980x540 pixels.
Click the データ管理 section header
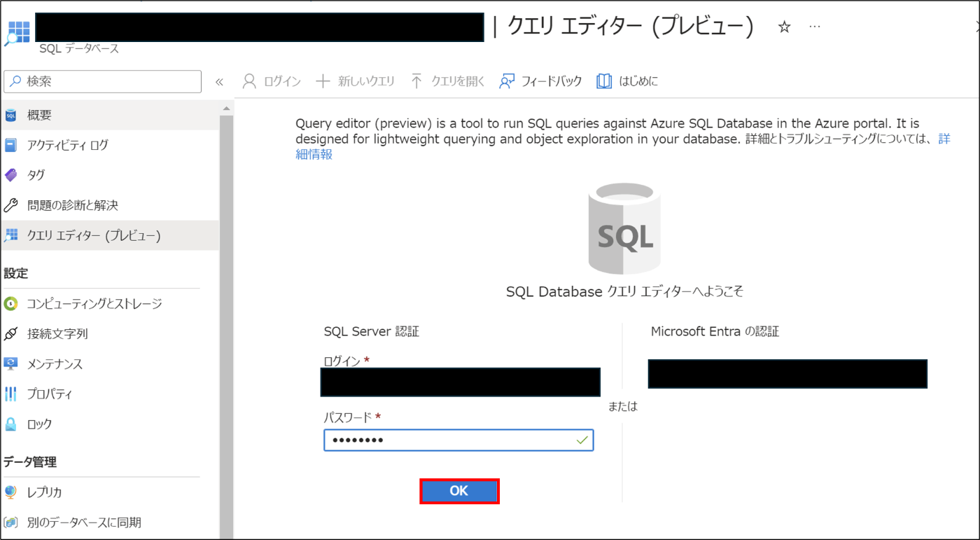(30, 462)
